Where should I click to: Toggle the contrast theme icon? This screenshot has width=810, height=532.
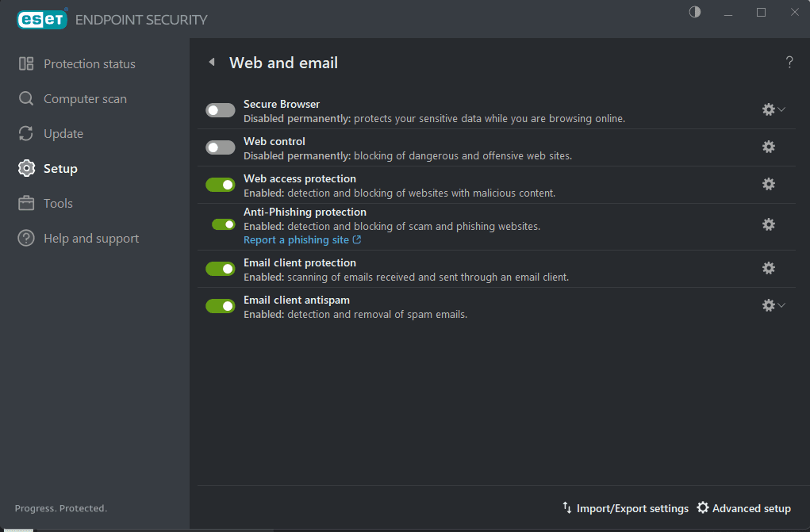pyautogui.click(x=695, y=12)
